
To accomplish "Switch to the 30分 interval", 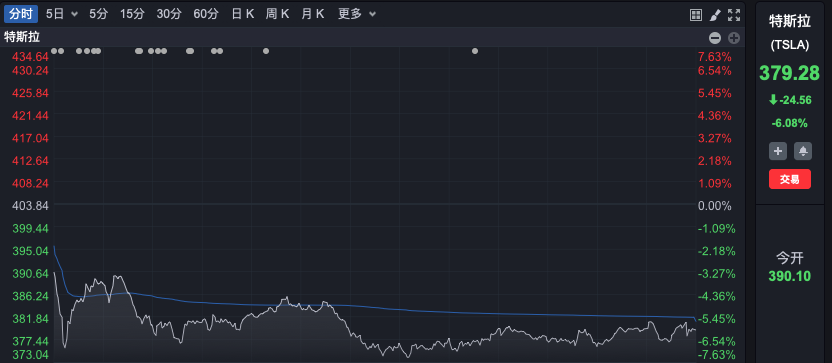I will pos(169,14).
